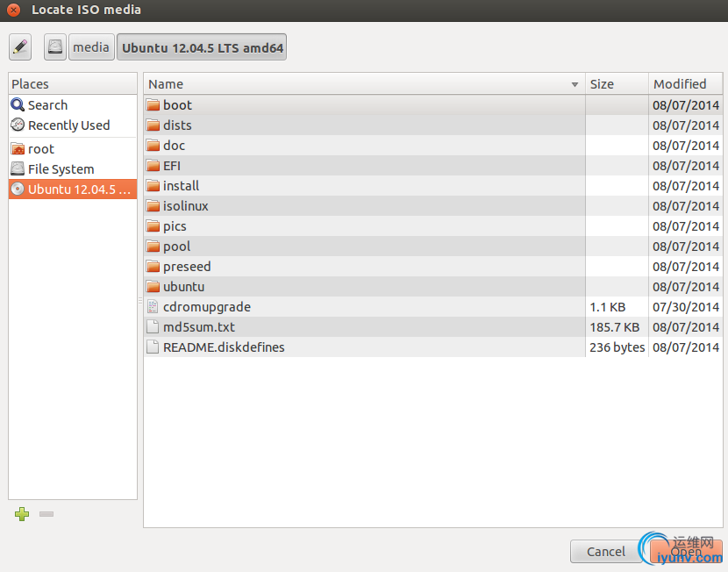
Task: Select the ubuntu folder name
Action: [184, 287]
